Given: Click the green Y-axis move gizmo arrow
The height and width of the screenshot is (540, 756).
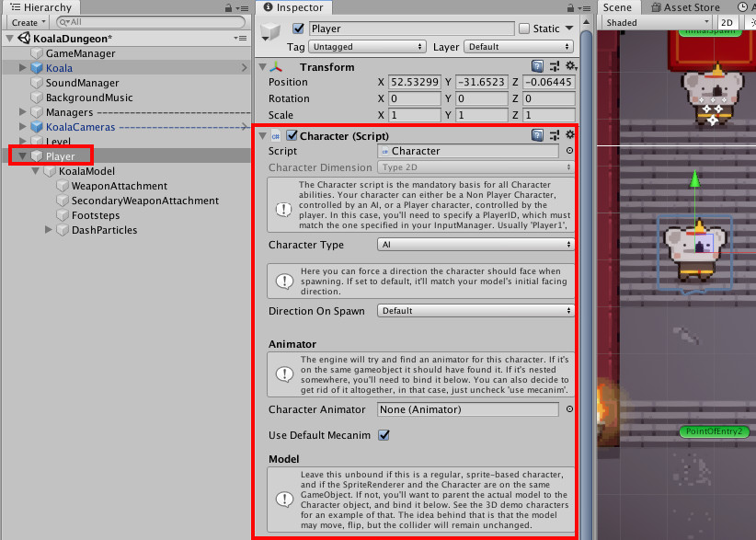Looking at the screenshot, I should point(694,179).
